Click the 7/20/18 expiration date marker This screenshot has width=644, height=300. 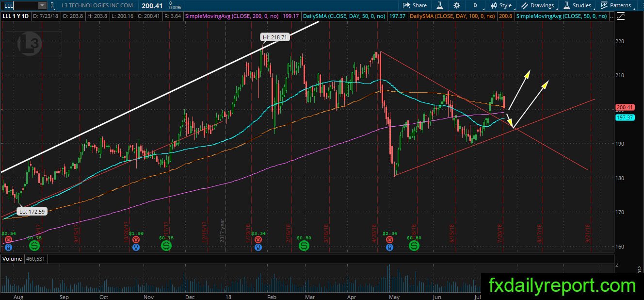[x=500, y=234]
